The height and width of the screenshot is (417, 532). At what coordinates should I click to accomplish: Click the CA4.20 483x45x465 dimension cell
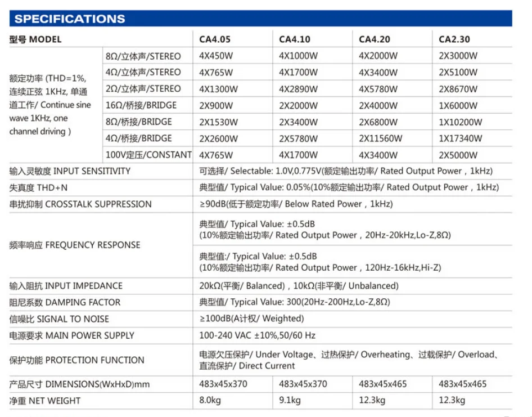[383, 384]
